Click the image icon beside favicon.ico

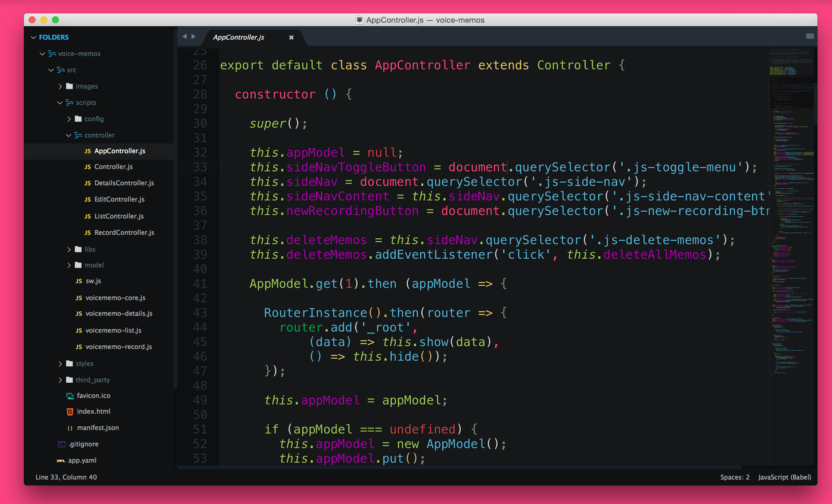70,396
